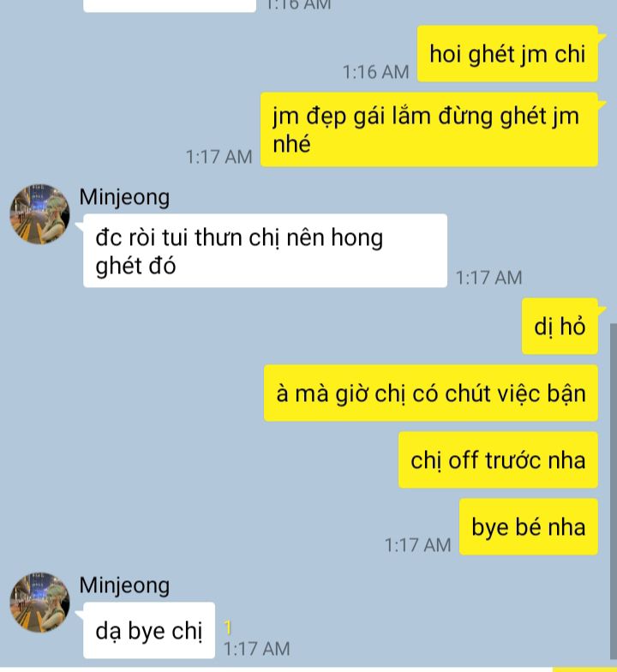Viewport: 617px width, 672px height.
Task: Select the 'hoi ghét jm chi' message bubble
Action: click(507, 53)
